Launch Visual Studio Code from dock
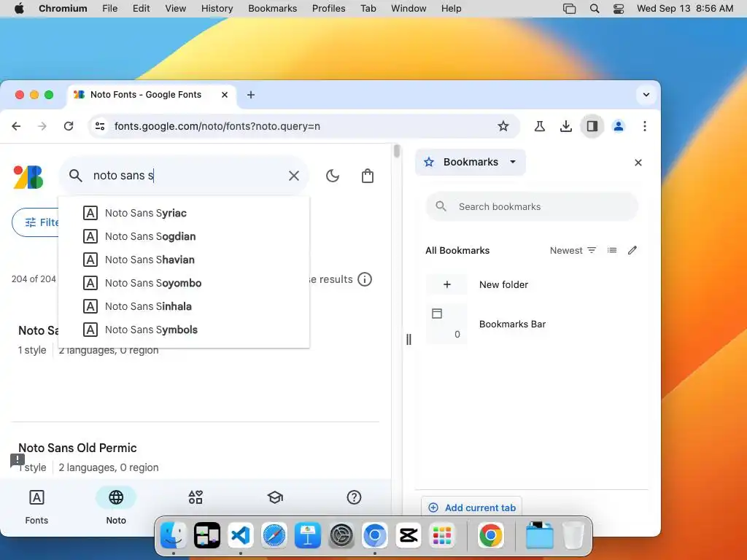This screenshot has height=560, width=747. pyautogui.click(x=241, y=535)
